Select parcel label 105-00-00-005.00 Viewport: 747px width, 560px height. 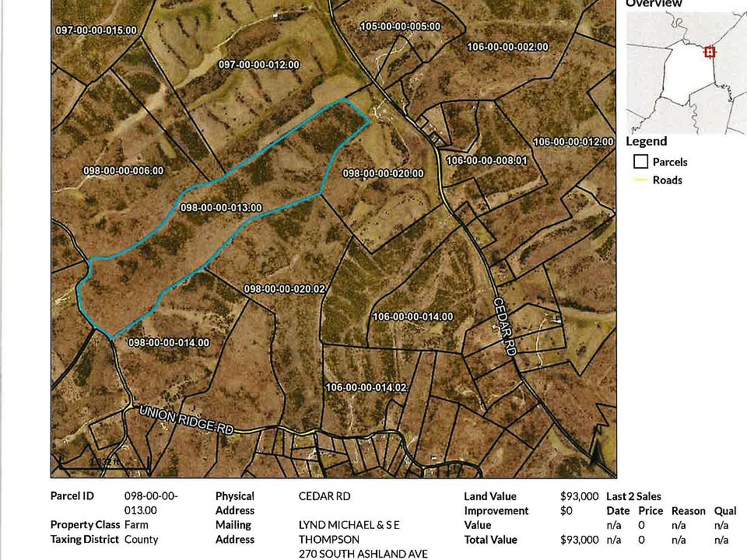click(400, 26)
